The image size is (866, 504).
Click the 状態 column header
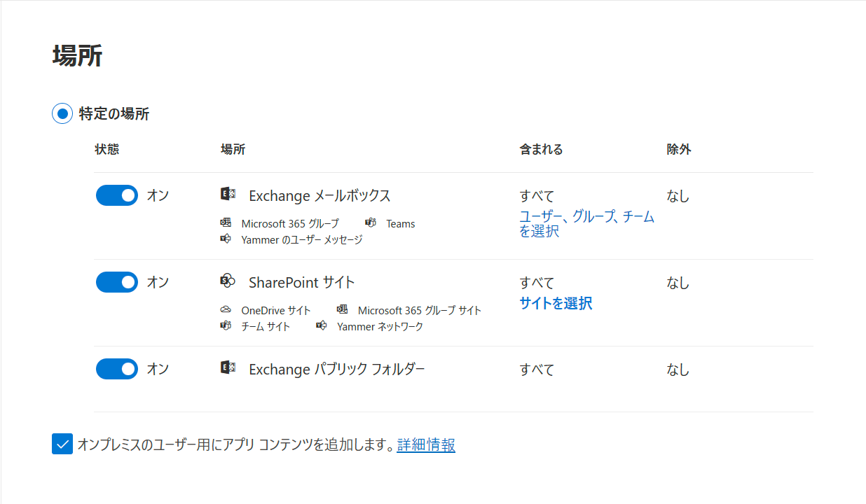point(107,149)
